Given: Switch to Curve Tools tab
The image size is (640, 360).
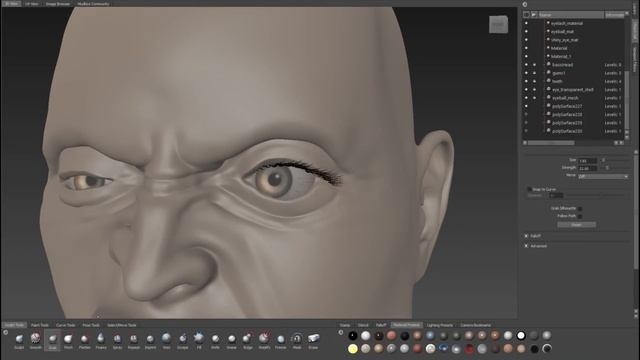Looking at the screenshot, I should coord(65,325).
